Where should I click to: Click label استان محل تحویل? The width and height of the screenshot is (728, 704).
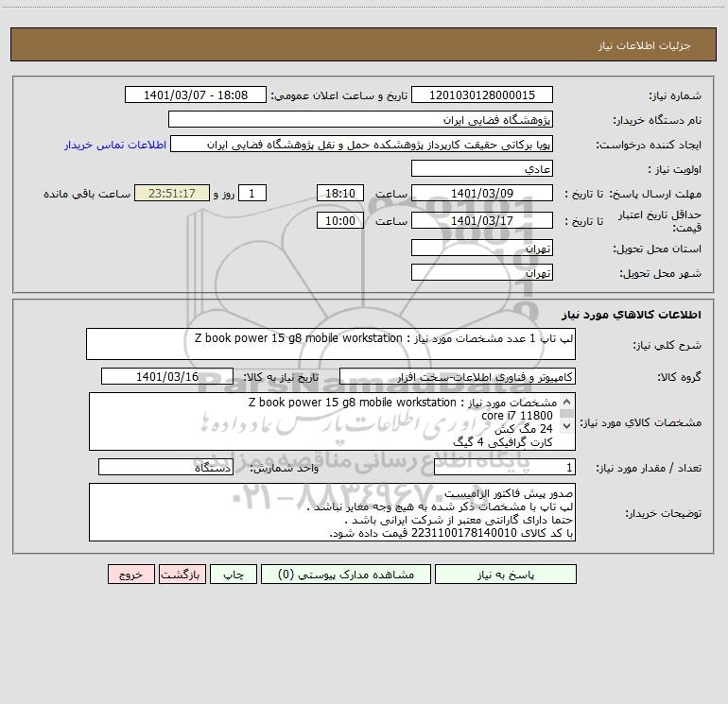(657, 249)
